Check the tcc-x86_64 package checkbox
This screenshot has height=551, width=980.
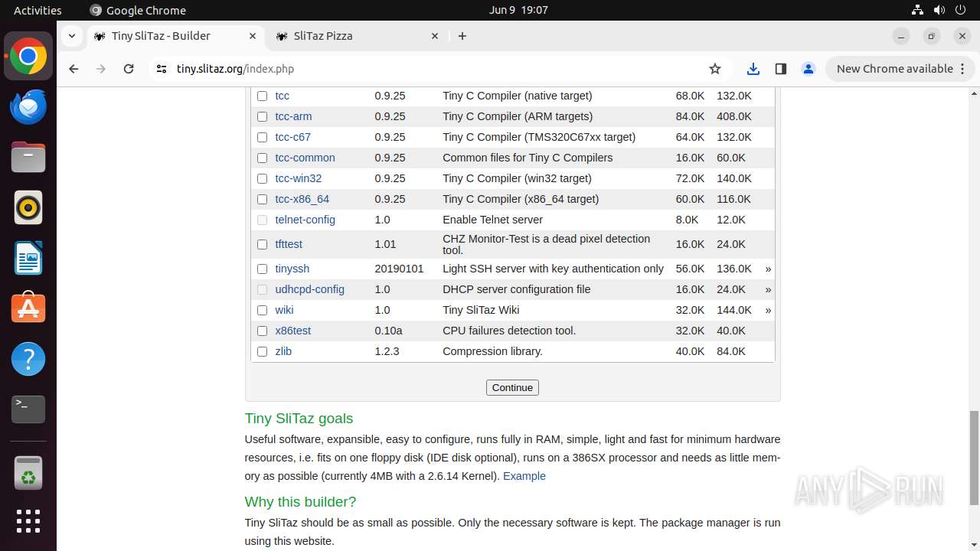point(262,199)
